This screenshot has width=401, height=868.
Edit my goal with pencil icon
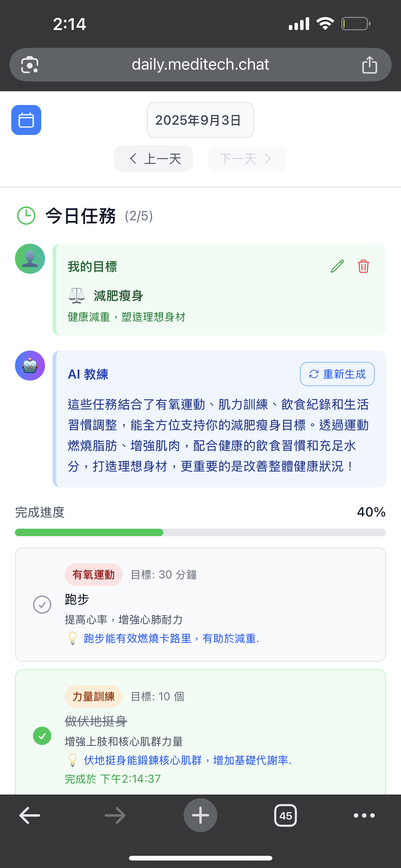[x=337, y=266]
